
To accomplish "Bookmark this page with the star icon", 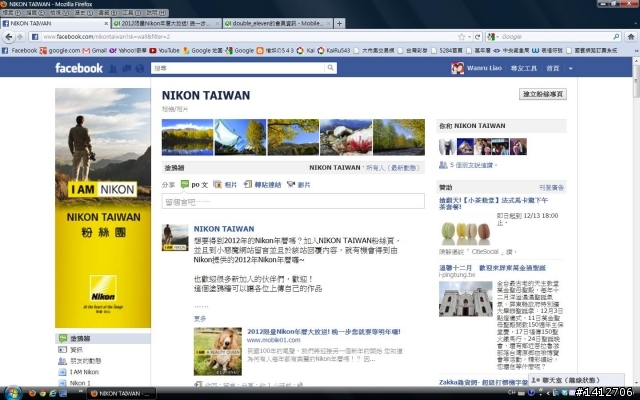I will point(461,37).
